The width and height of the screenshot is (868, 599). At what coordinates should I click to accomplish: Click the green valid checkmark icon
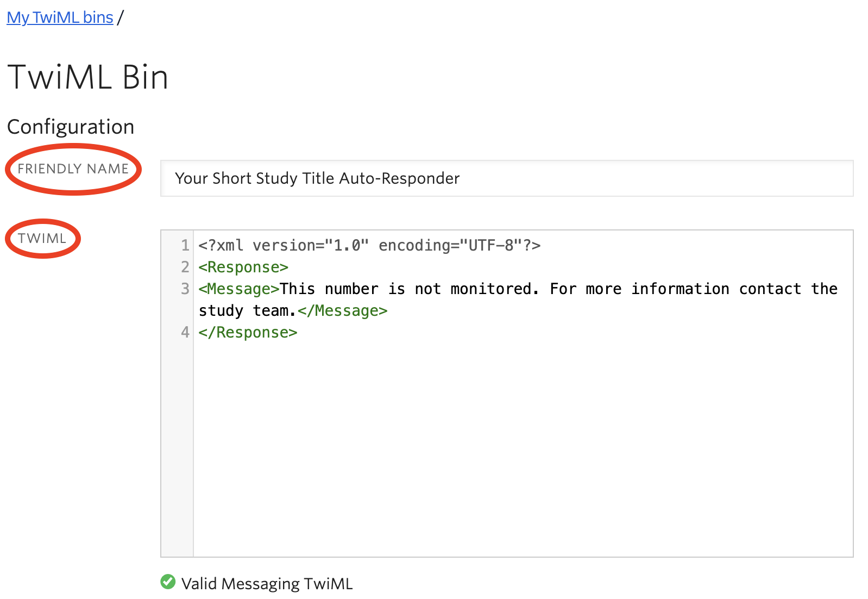[168, 582]
